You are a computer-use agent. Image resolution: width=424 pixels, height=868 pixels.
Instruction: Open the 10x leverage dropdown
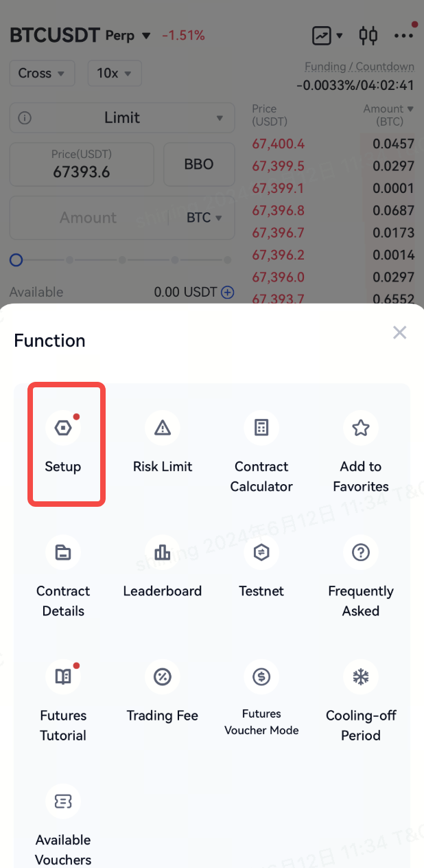[115, 73]
